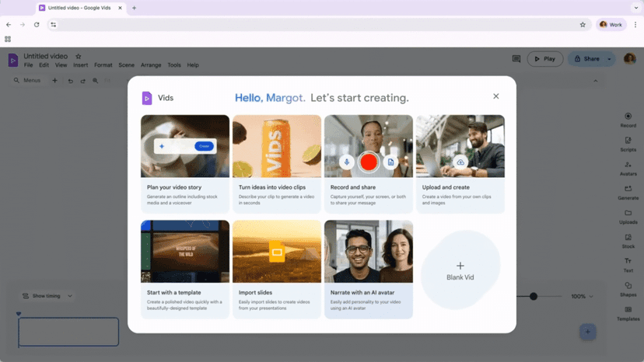Open the 100% zoom level dropdown
The image size is (644, 362).
pos(582,296)
